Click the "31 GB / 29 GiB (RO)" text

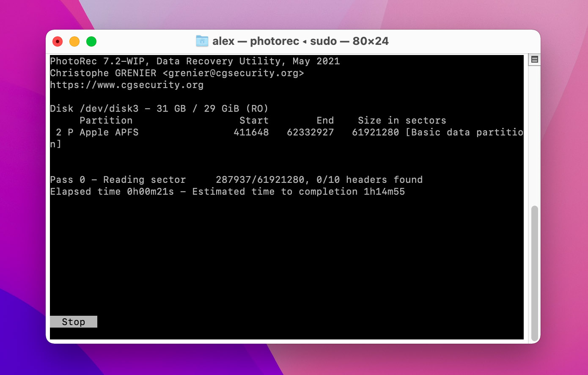(213, 109)
